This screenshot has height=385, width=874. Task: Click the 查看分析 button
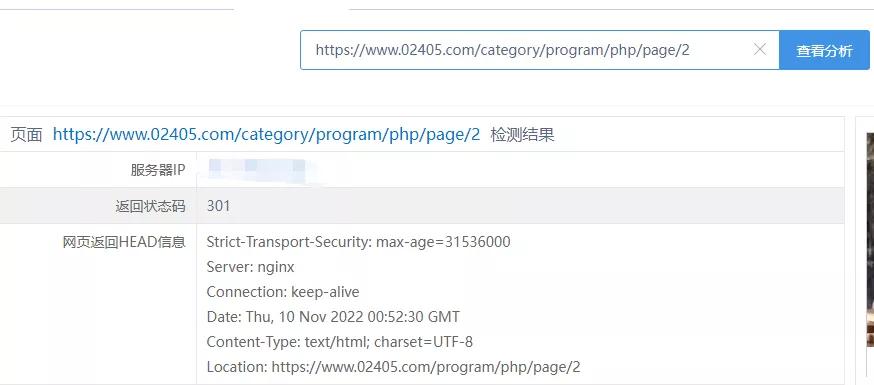coord(824,50)
